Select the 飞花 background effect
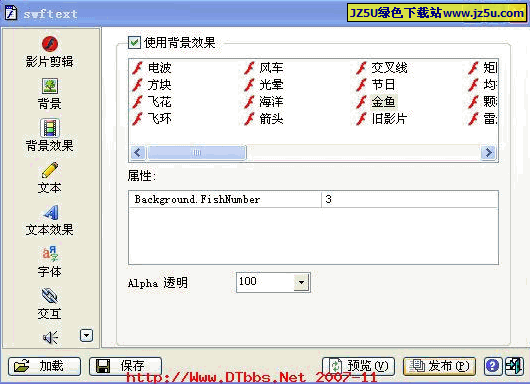 coord(160,102)
